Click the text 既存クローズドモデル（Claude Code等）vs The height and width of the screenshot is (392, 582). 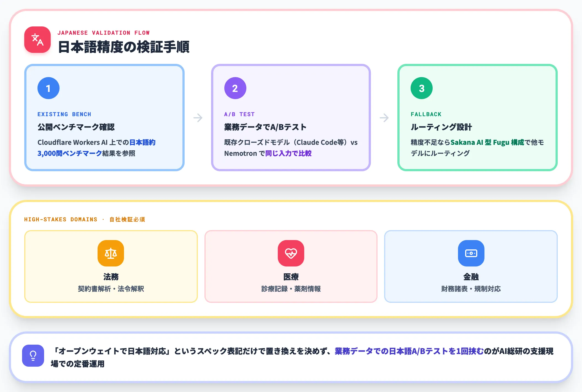pyautogui.click(x=291, y=142)
